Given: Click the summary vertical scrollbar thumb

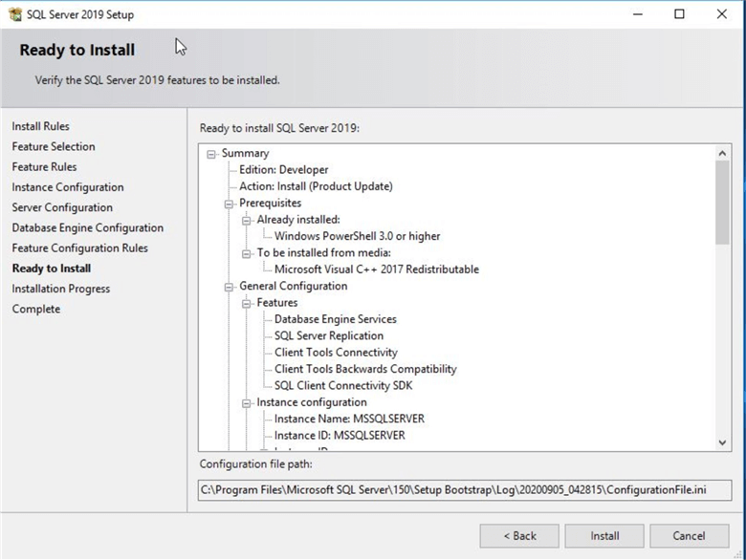Looking at the screenshot, I should point(722,203).
